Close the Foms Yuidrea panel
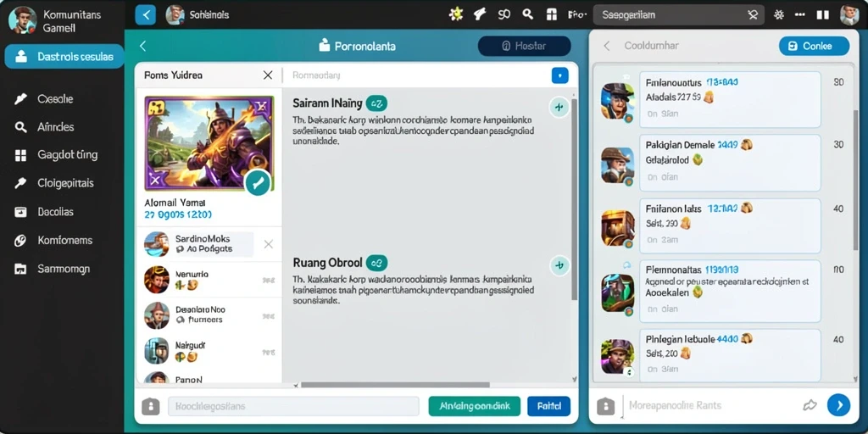This screenshot has height=434, width=868. [267, 75]
